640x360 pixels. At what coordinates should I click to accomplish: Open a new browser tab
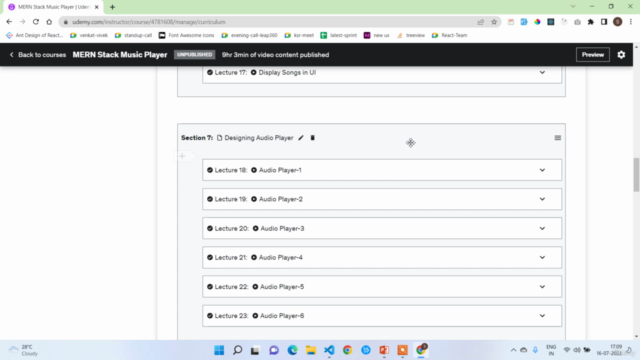pyautogui.click(x=112, y=7)
